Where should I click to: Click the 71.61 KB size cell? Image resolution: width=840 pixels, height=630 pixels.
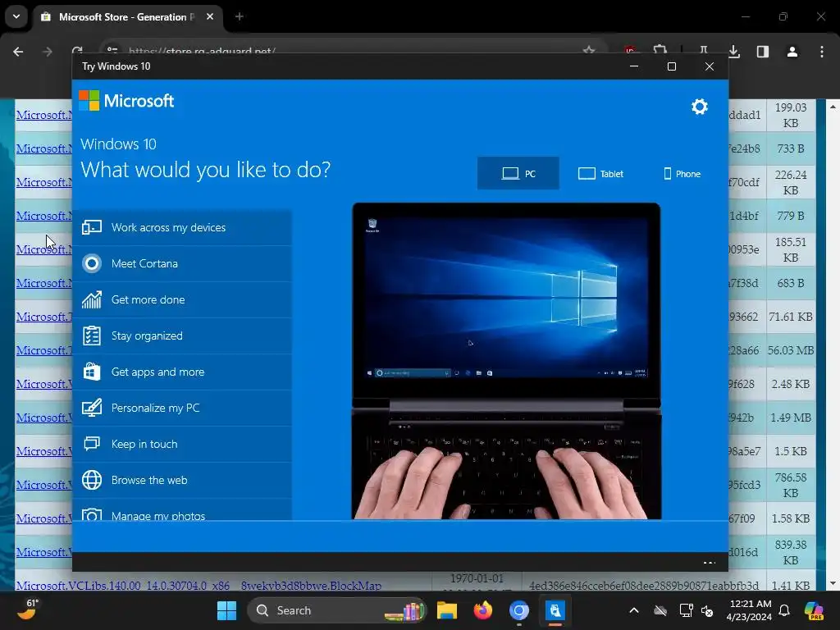[791, 317]
